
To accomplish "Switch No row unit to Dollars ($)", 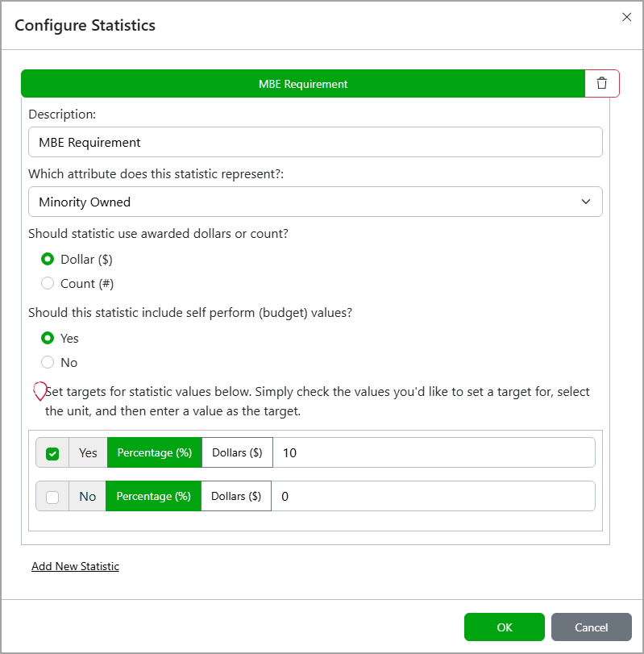I will (x=236, y=496).
